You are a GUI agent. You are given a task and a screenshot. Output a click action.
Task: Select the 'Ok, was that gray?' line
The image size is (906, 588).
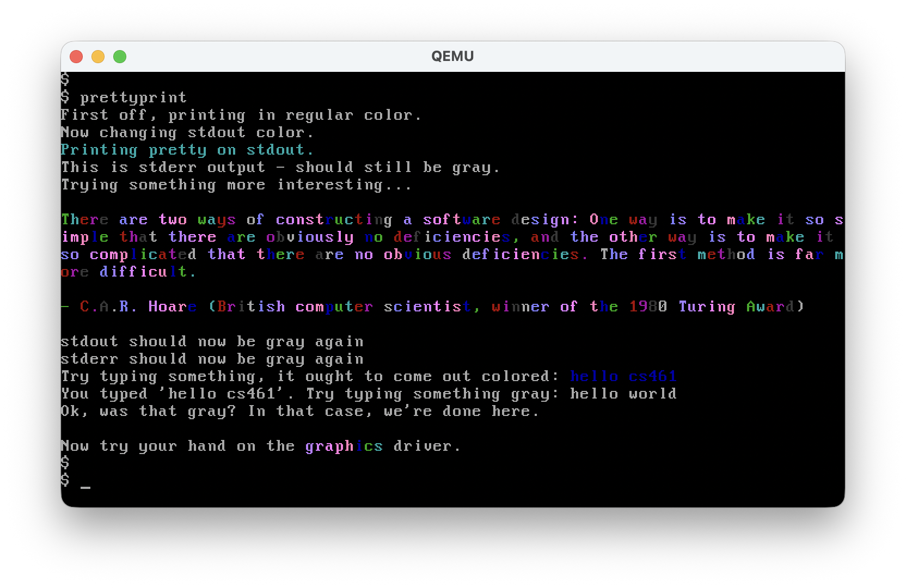point(299,411)
